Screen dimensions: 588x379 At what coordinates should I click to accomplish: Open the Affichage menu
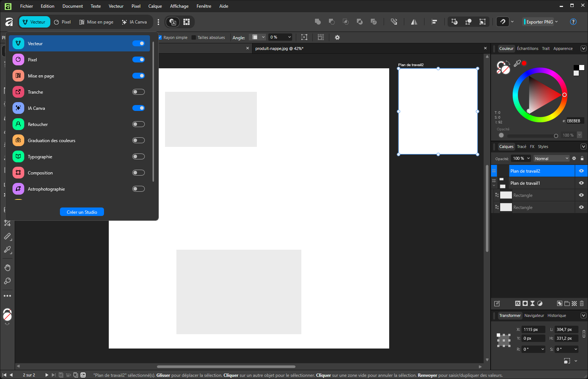(179, 6)
